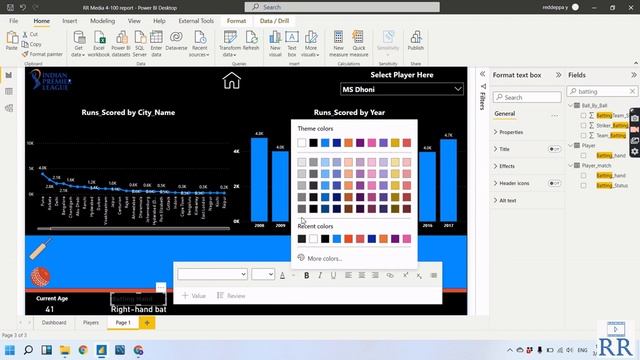Click the Review button in text toolbar
Viewport: 640px width, 360px height.
[231, 296]
